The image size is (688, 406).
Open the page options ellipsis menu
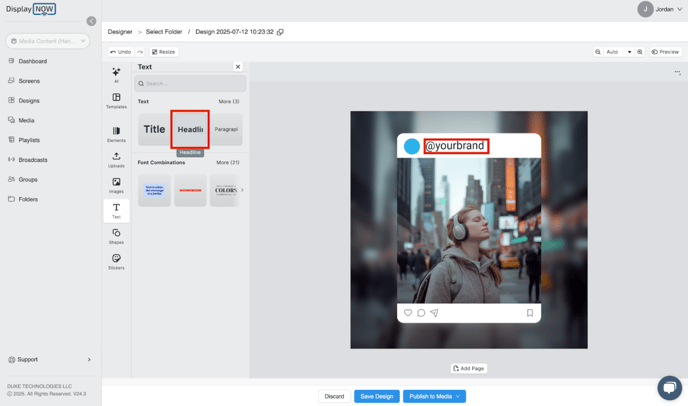click(677, 72)
